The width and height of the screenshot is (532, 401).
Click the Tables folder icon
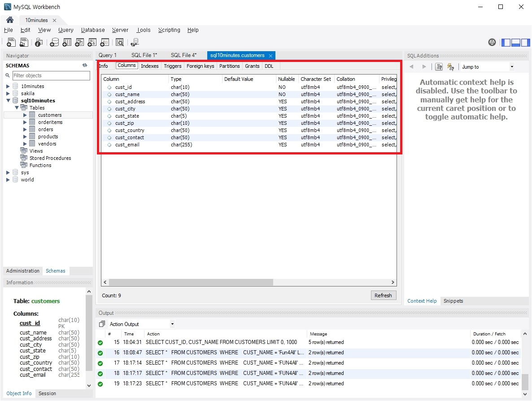[x=24, y=108]
